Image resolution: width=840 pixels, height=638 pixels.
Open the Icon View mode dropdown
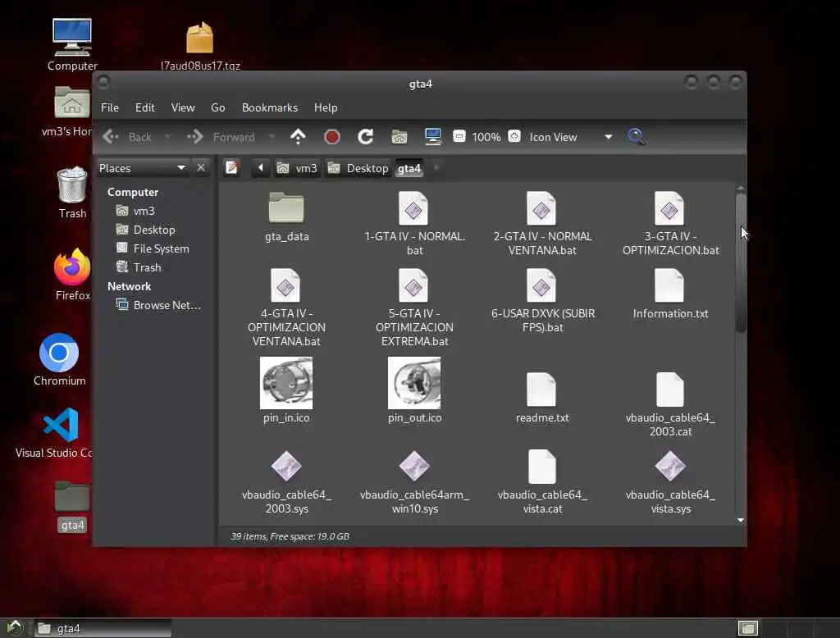pyautogui.click(x=570, y=137)
